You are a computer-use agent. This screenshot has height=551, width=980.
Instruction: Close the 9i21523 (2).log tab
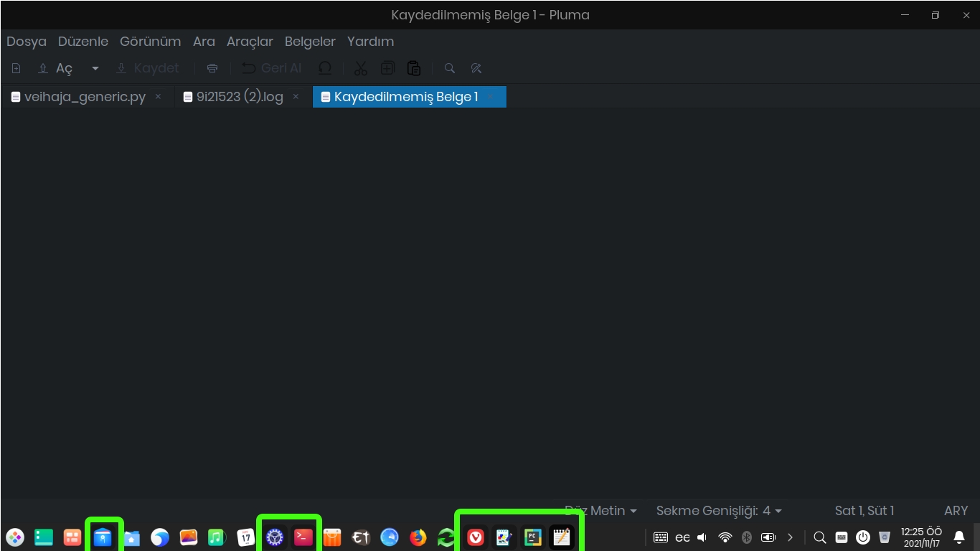[296, 97]
